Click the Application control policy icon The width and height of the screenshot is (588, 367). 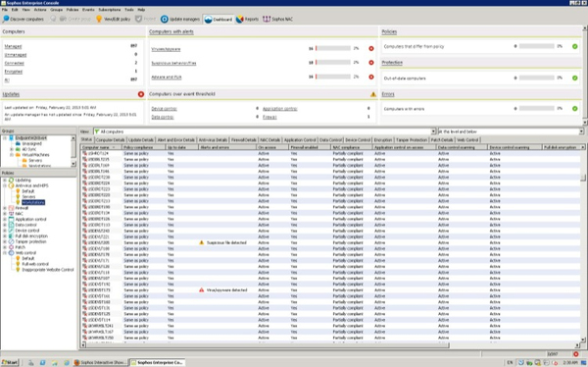[11, 219]
